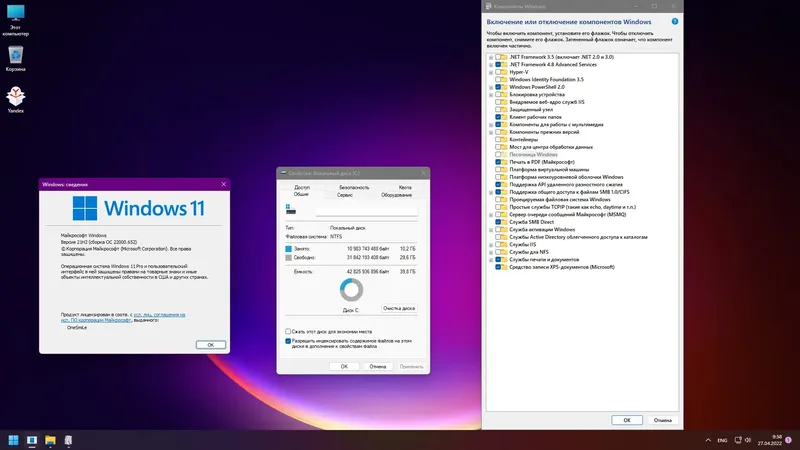
Task: Enable the Hyper-V checkbox
Action: pyautogui.click(x=499, y=72)
